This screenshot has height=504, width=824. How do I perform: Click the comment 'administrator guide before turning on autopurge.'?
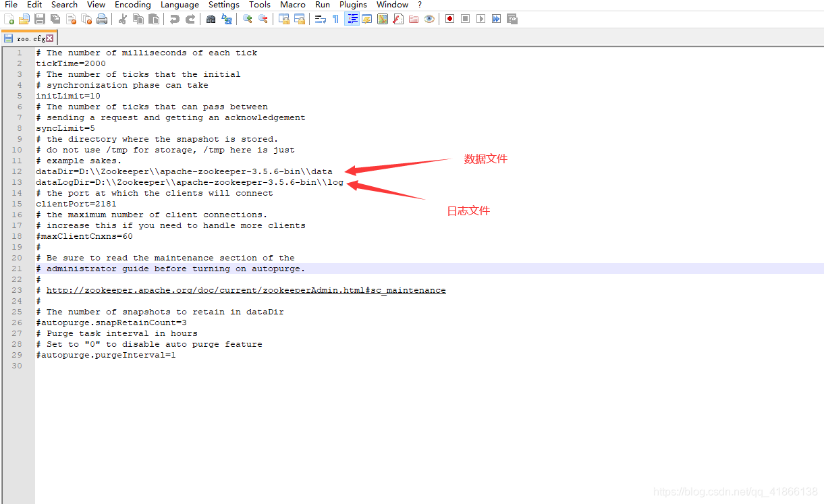pyautogui.click(x=175, y=269)
